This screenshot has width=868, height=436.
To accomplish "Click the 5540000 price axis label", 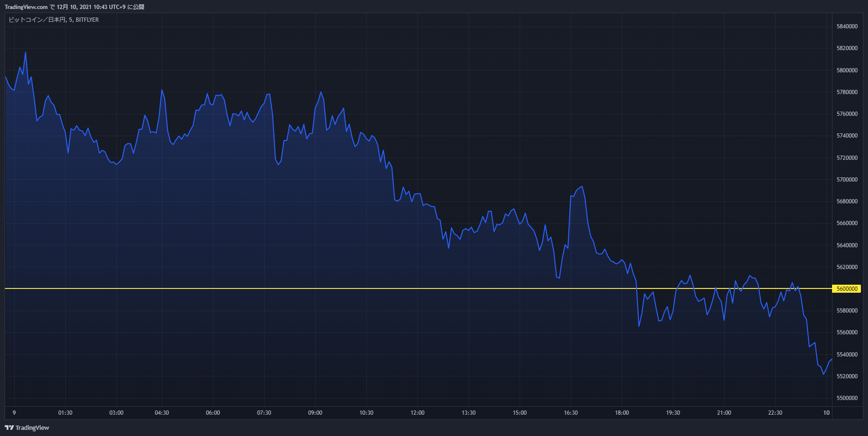I will click(847, 355).
